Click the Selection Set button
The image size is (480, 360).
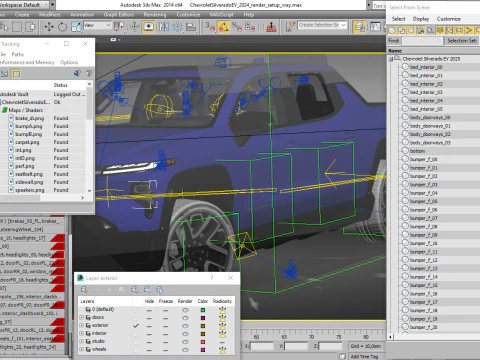pos(462,41)
